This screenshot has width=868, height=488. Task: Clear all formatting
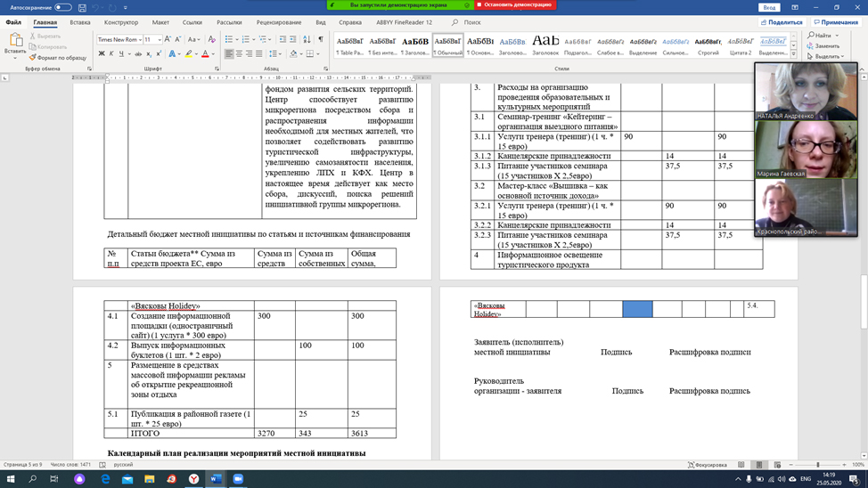point(211,39)
